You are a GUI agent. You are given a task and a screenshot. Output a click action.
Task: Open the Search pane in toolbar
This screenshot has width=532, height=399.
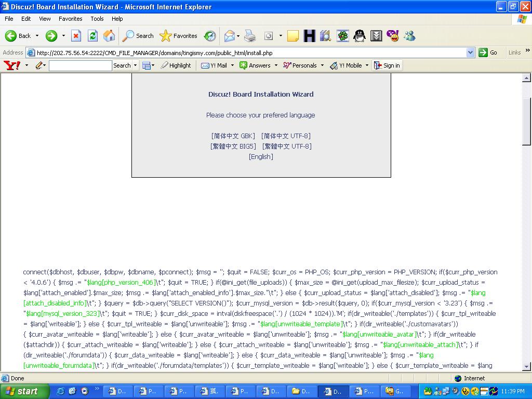[138, 36]
